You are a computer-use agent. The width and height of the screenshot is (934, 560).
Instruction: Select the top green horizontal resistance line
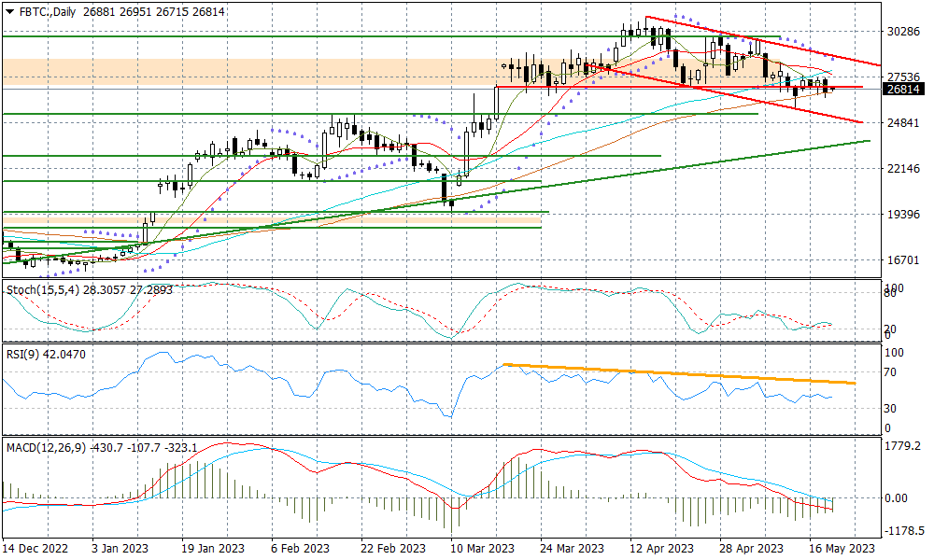click(280, 36)
